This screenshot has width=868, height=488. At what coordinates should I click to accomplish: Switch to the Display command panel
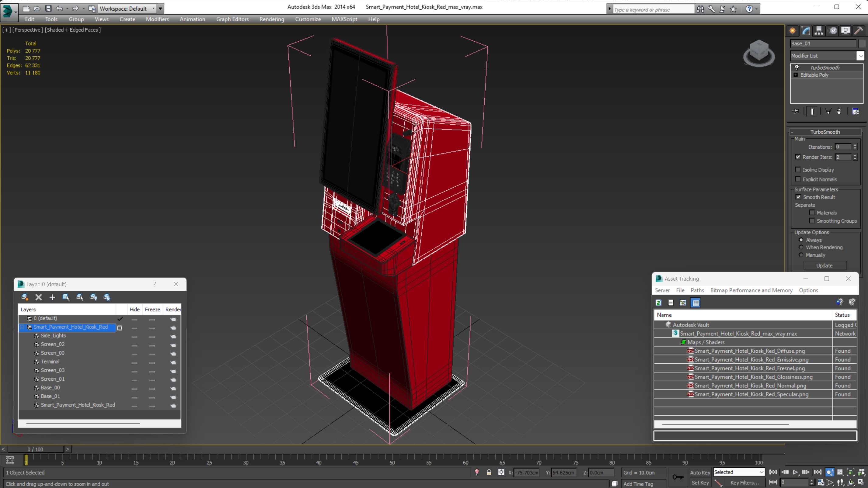point(845,31)
